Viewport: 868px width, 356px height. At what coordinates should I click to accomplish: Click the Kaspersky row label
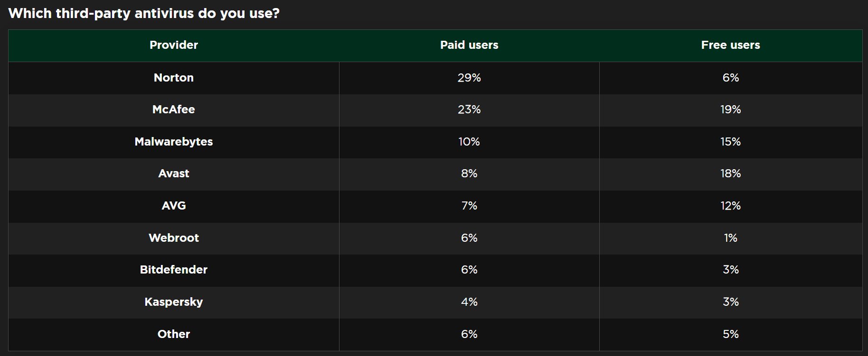pos(174,302)
